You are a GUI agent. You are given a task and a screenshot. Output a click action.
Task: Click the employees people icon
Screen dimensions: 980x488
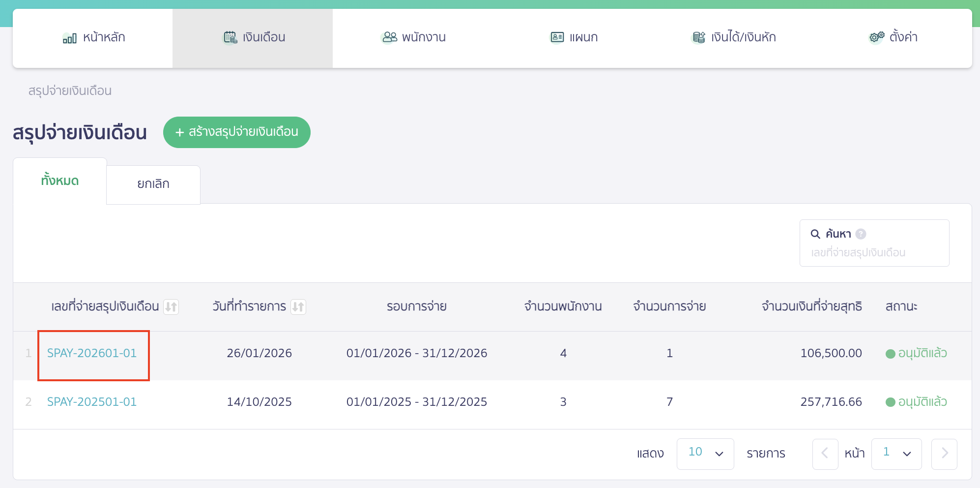pos(389,37)
